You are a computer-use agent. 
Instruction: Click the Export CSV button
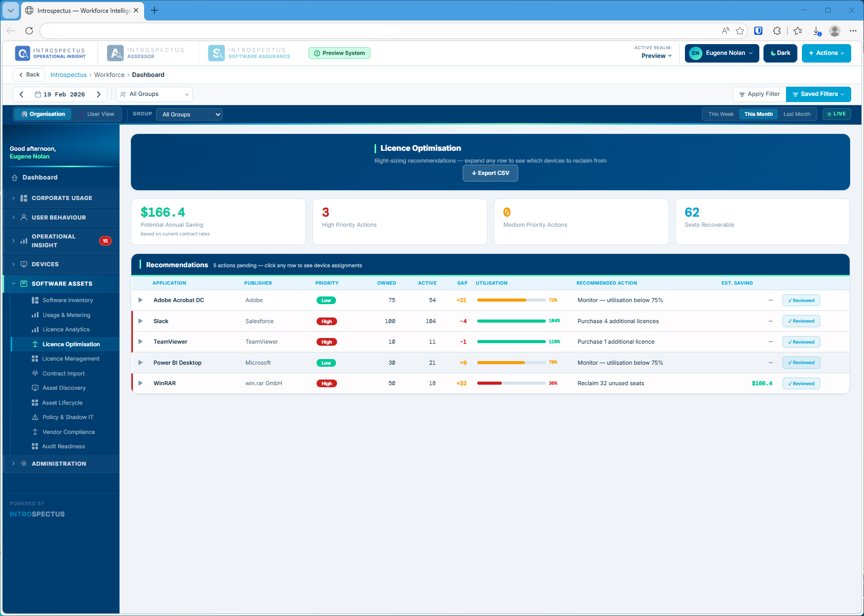point(490,173)
